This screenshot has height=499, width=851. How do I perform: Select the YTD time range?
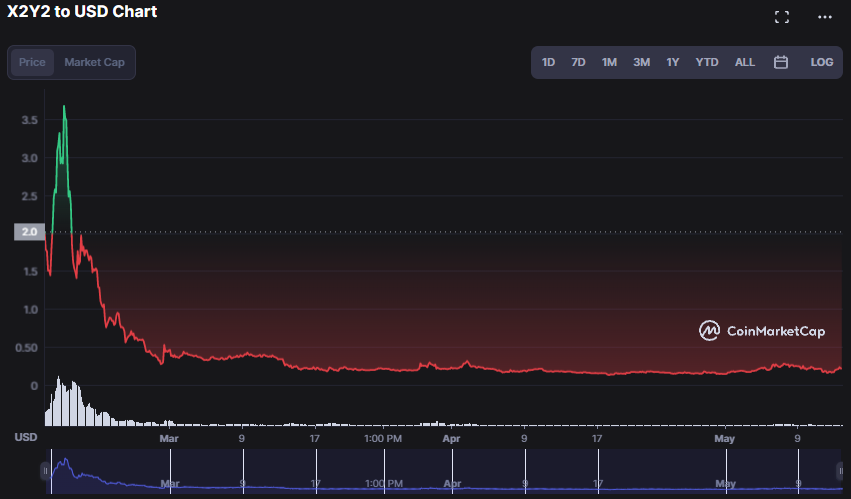click(x=707, y=62)
